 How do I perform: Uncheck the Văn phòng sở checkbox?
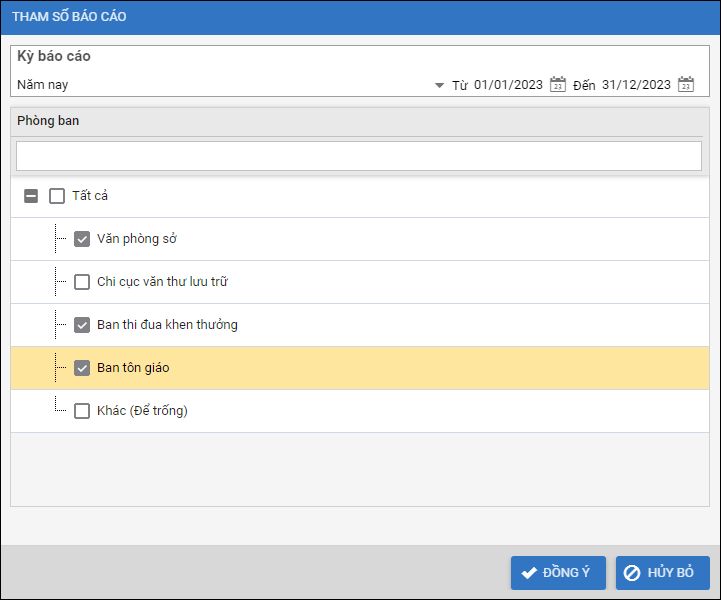coord(82,239)
